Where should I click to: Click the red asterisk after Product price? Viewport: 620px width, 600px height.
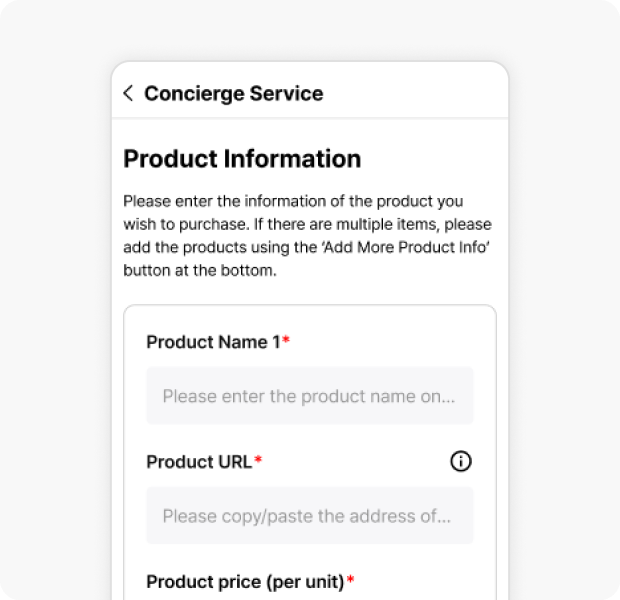click(351, 581)
